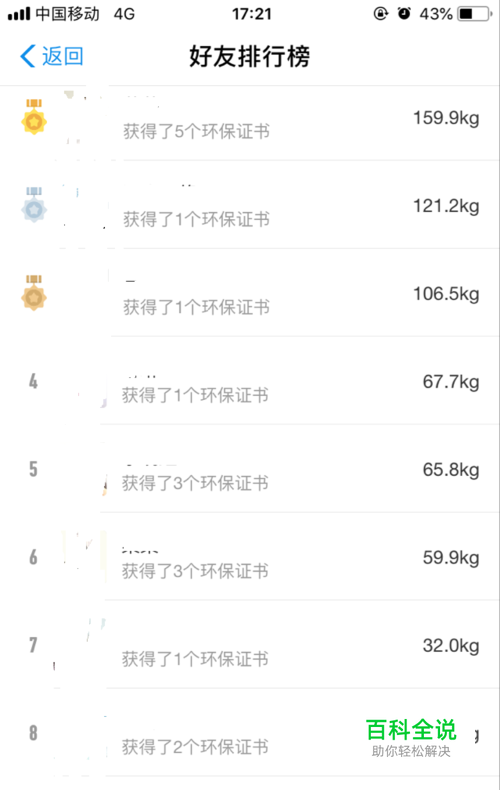
Task: Tap 获得了5个环保证书 text in first row
Action: (197, 131)
